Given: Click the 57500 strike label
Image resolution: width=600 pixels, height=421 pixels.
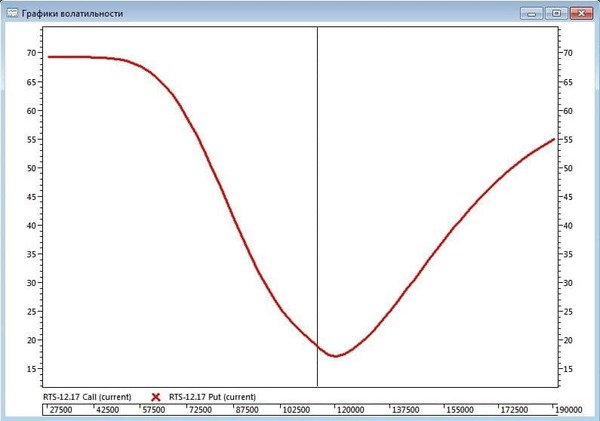Looking at the screenshot, I should (x=154, y=410).
